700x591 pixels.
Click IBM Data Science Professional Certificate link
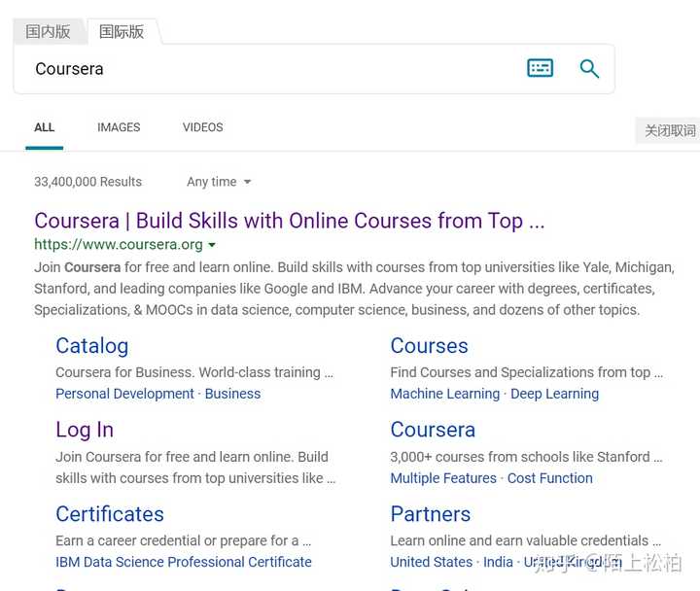[184, 562]
